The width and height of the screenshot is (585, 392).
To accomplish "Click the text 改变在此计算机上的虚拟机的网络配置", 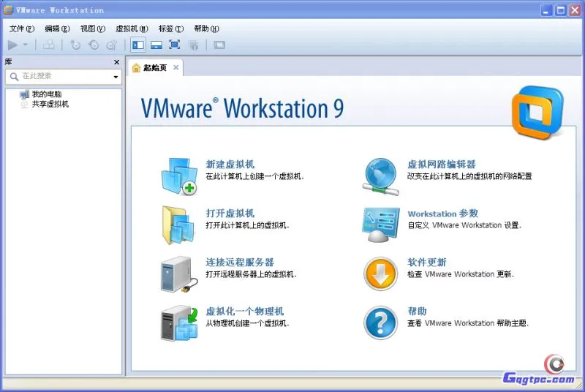I will coord(469,176).
